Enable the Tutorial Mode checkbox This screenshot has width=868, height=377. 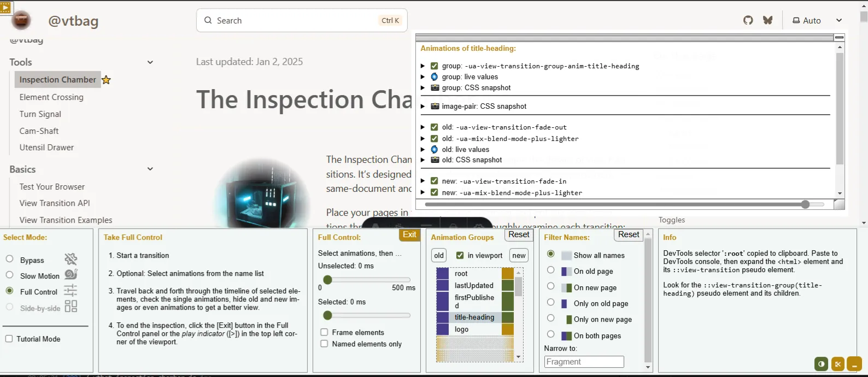click(9, 339)
